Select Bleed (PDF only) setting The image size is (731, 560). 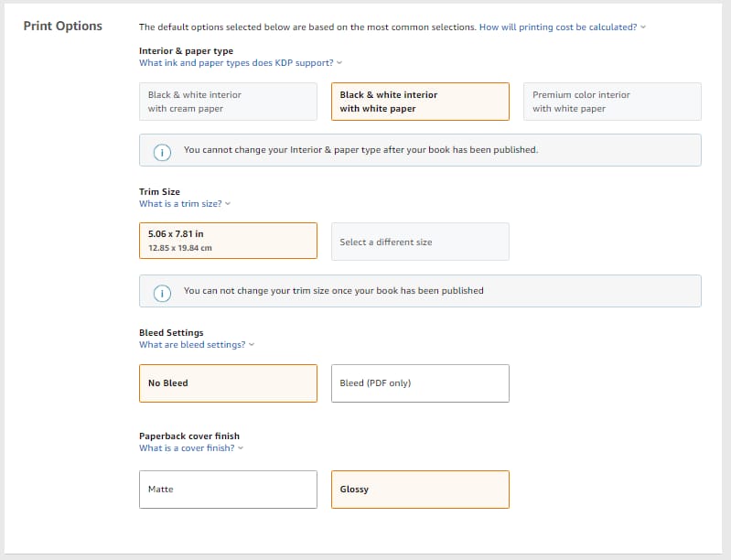pyautogui.click(x=419, y=383)
